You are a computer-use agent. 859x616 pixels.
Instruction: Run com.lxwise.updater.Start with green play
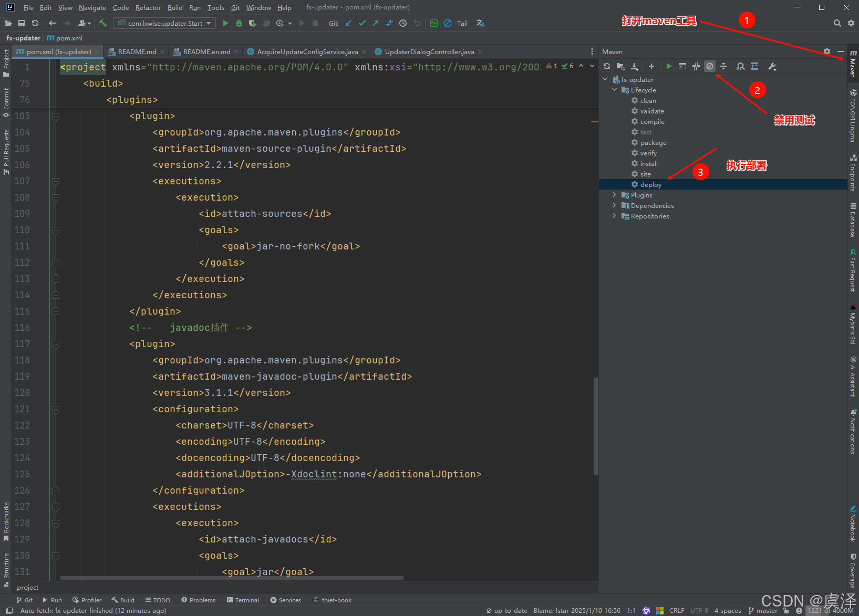[225, 23]
